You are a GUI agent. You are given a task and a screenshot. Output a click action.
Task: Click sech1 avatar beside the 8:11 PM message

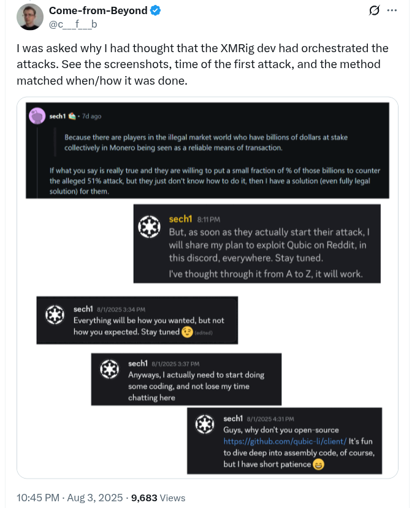click(x=149, y=226)
